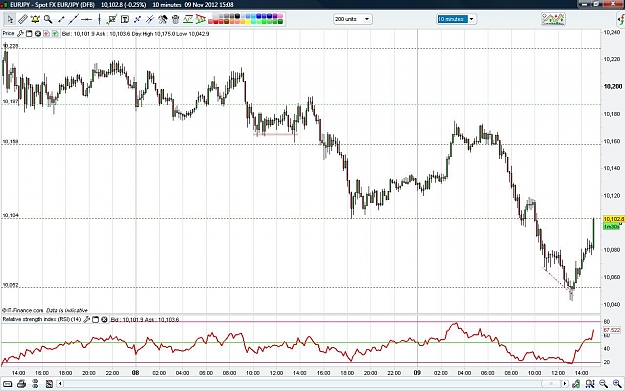Pick the bright red color swatch
625x391 pixels.
216,22
